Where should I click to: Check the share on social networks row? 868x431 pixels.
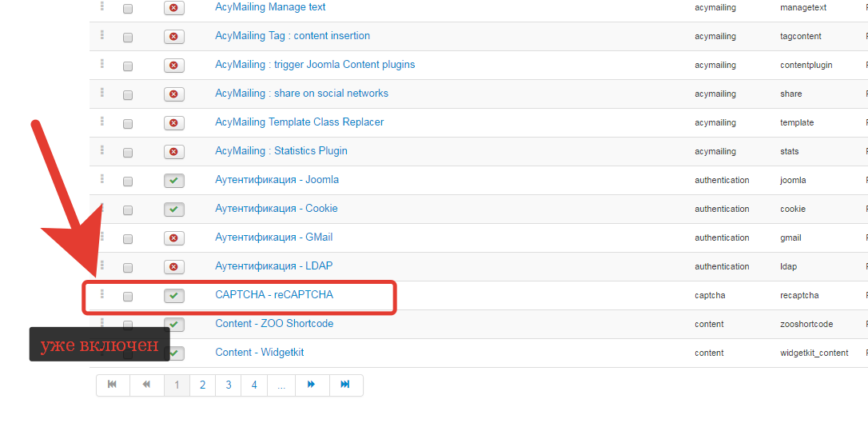pos(128,95)
